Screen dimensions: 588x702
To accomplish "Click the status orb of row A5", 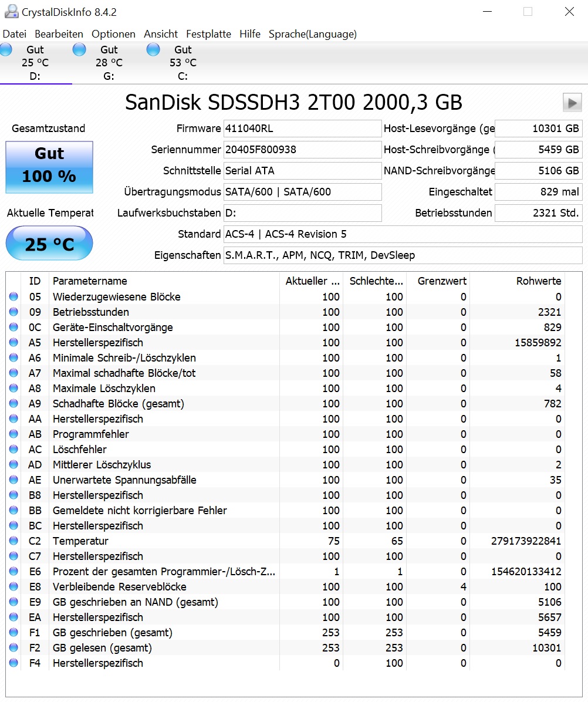I will [x=14, y=342].
